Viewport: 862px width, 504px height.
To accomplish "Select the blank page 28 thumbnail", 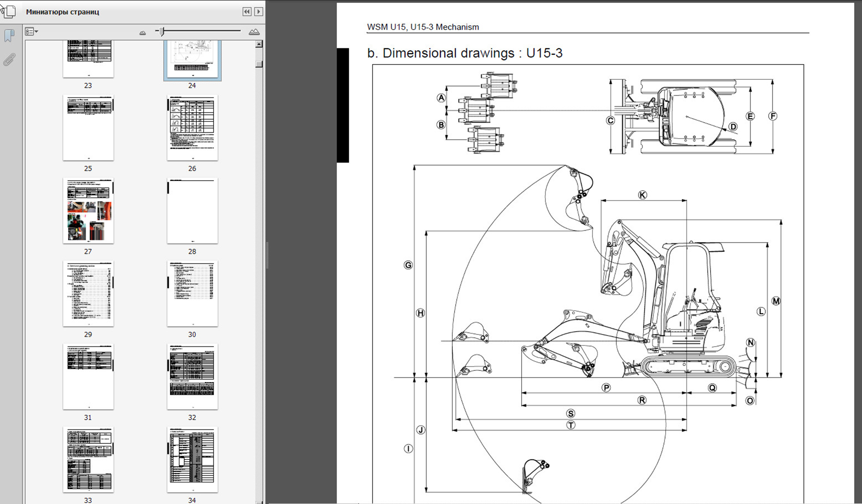I will (192, 211).
